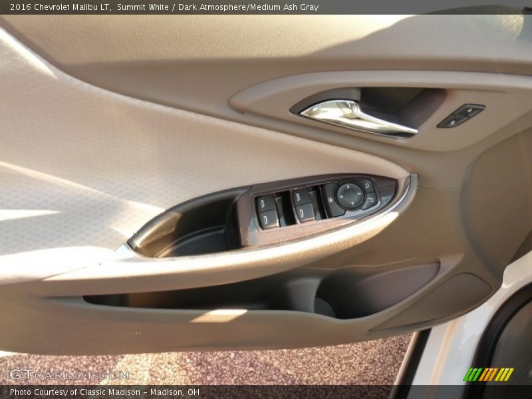This screenshot has height=399, width=532.
Task: Click the Summit White color description text
Action: [142, 7]
